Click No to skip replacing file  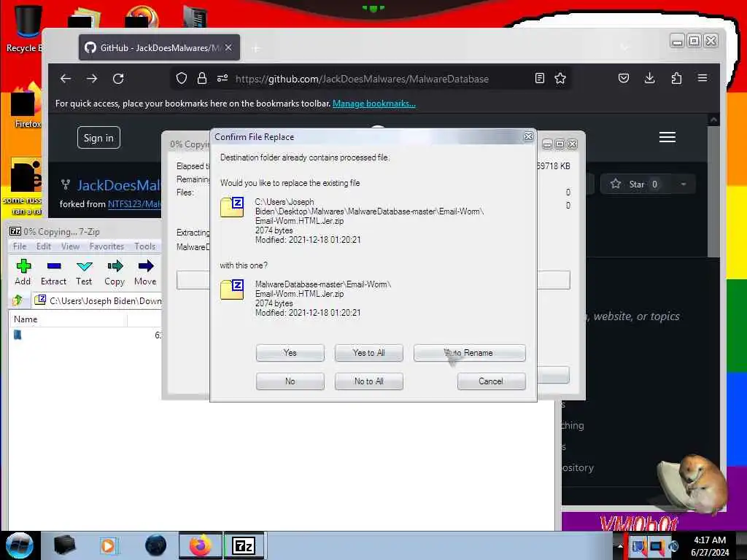click(290, 381)
